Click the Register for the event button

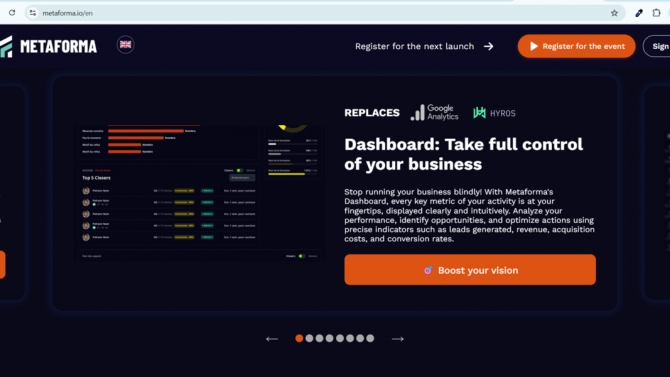(576, 46)
